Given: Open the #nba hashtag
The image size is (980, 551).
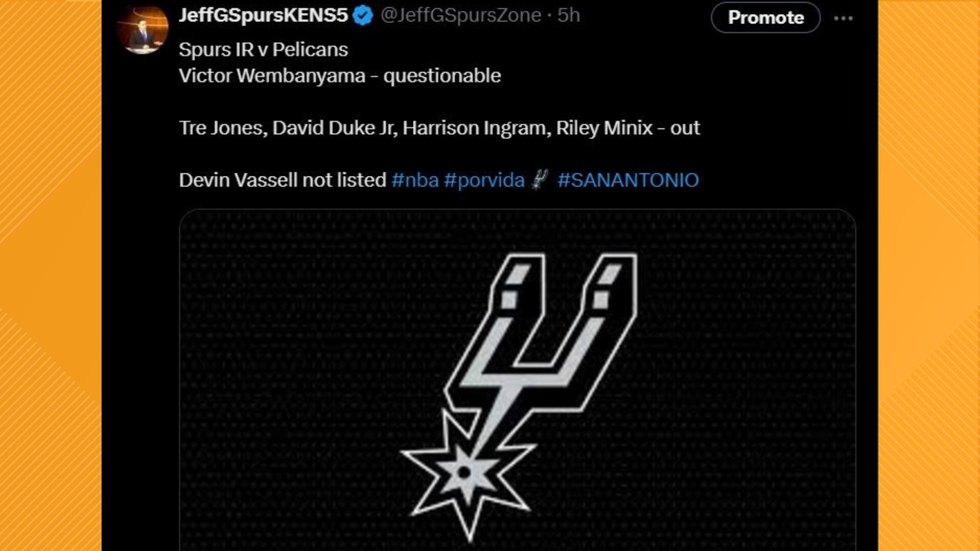Looking at the screenshot, I should tap(415, 180).
